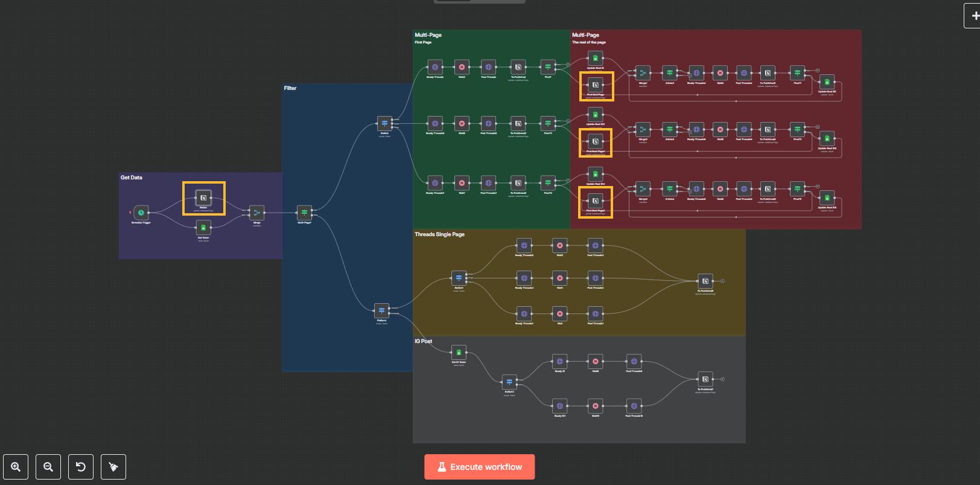The width and height of the screenshot is (980, 485).
Task: Select the Switch1 node in Threads Single Page
Action: pyautogui.click(x=459, y=278)
